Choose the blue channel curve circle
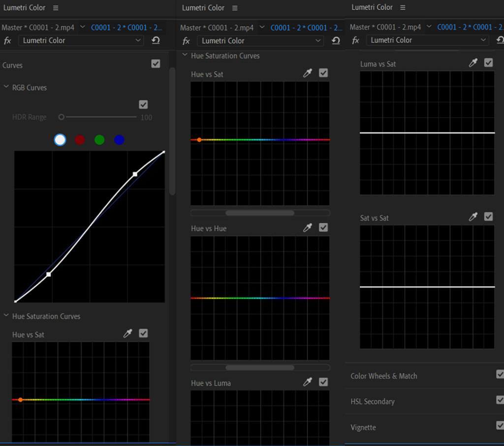The height and width of the screenshot is (446, 504). (x=119, y=140)
